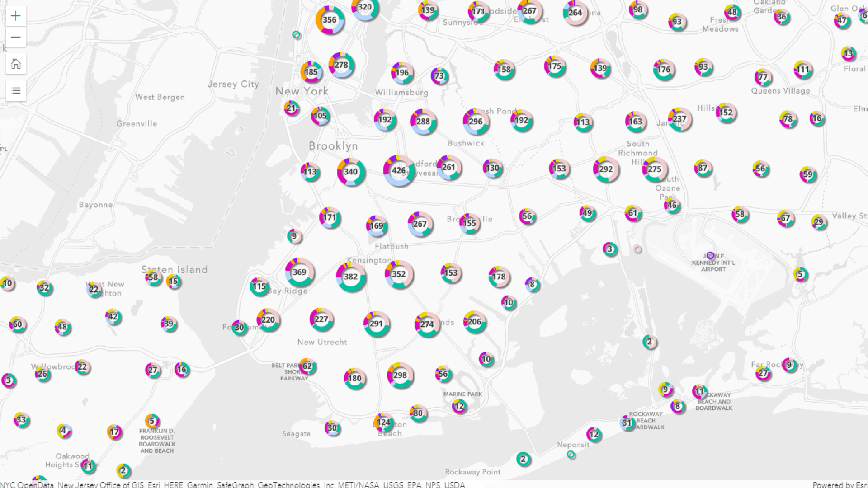This screenshot has width=868, height=488.
Task: Open the 115 cluster left of Bay Ridge
Action: (x=259, y=286)
